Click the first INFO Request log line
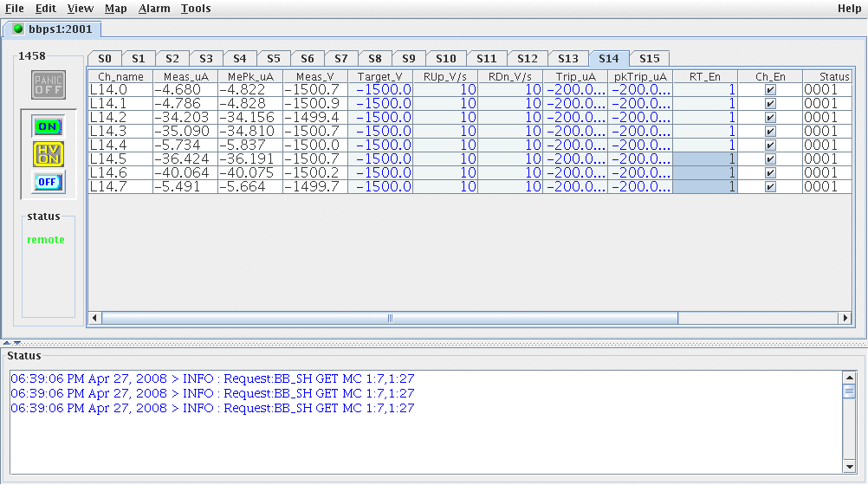The height and width of the screenshot is (485, 868). (x=212, y=378)
